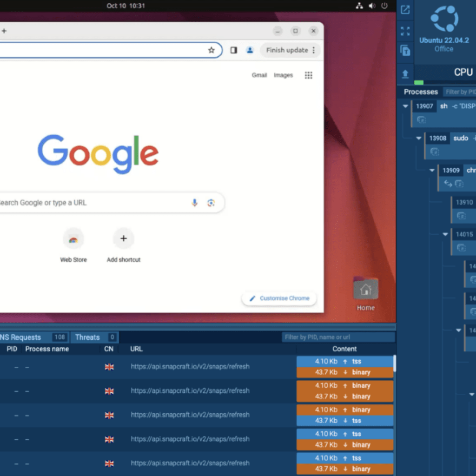Click upload file arrow icon
Viewport: 476px width, 476px height.
tap(405, 74)
